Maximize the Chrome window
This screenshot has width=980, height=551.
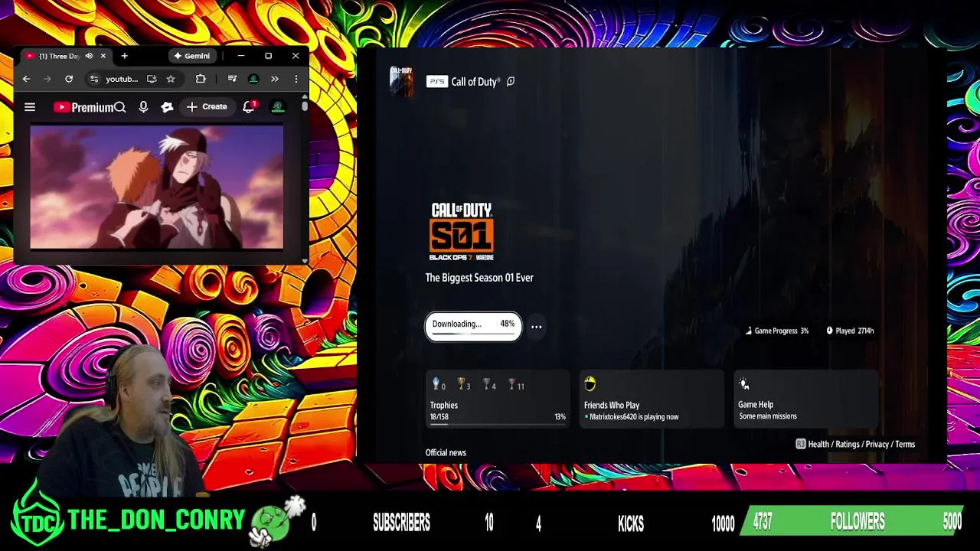[268, 56]
